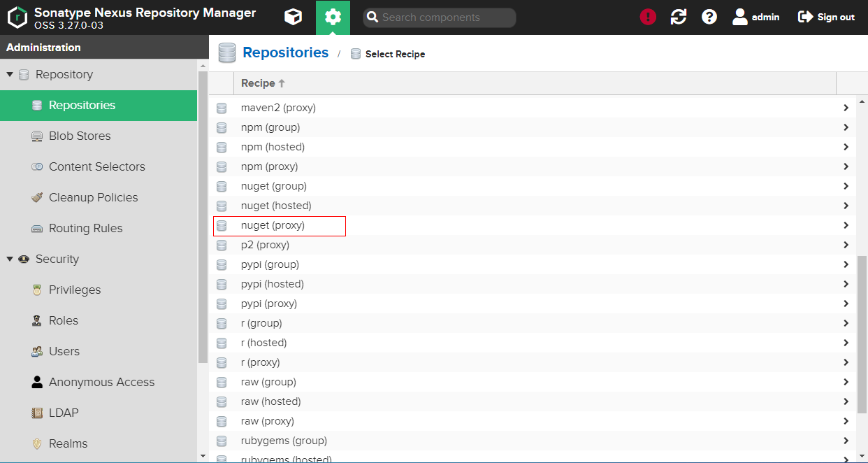Click the Search components field
This screenshot has height=463, width=868.
[x=440, y=17]
